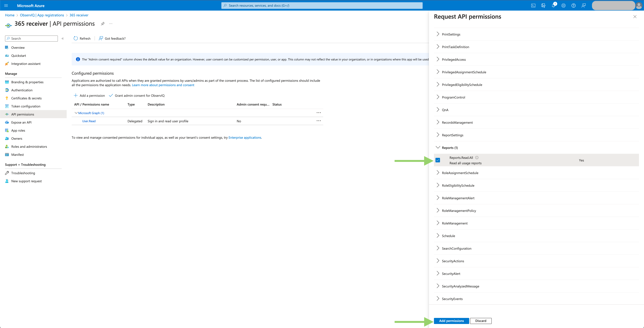The width and height of the screenshot is (644, 328).
Task: Uncheck the Reports.Read.All permission
Action: [x=438, y=160]
